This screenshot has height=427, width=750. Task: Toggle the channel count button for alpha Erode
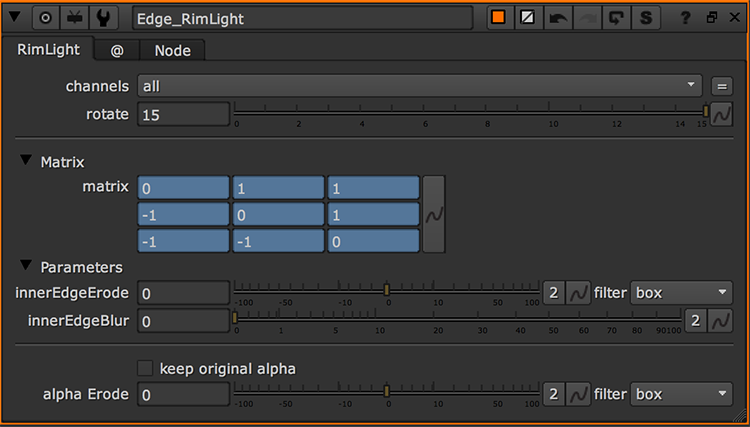pos(554,394)
